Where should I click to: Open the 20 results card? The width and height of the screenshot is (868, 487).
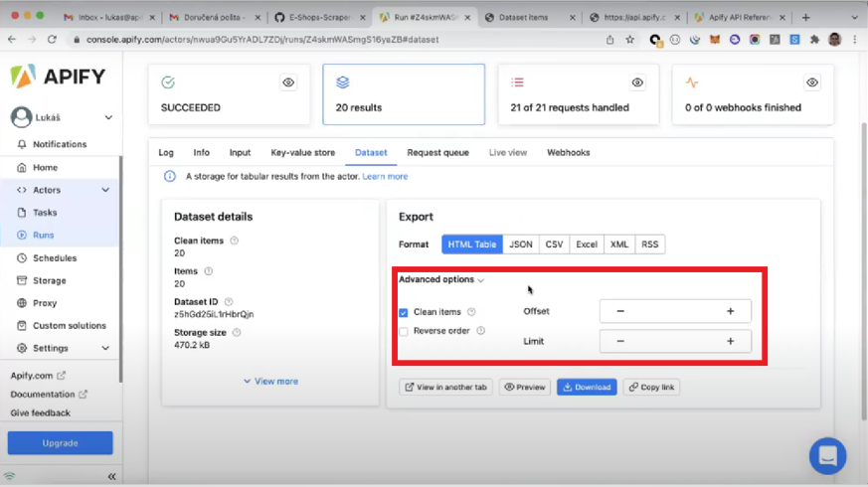click(404, 94)
